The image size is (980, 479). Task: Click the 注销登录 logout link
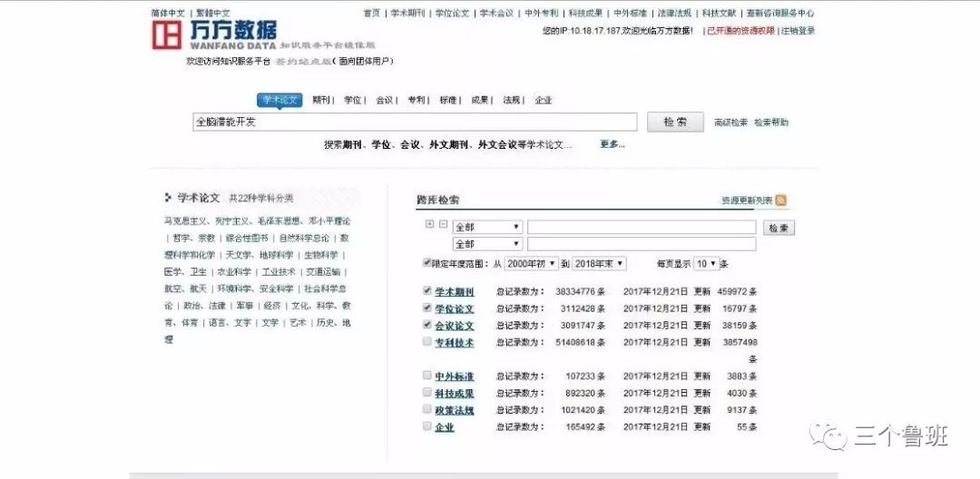[x=799, y=31]
